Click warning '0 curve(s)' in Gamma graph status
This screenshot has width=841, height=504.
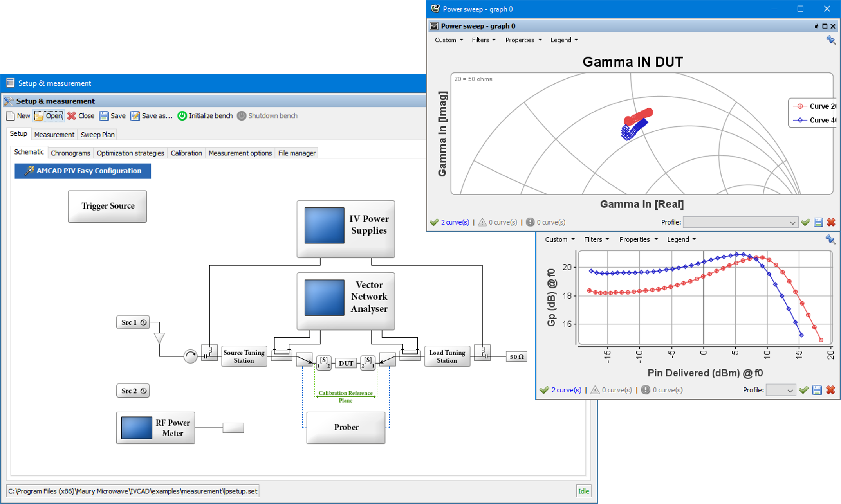tap(503, 222)
